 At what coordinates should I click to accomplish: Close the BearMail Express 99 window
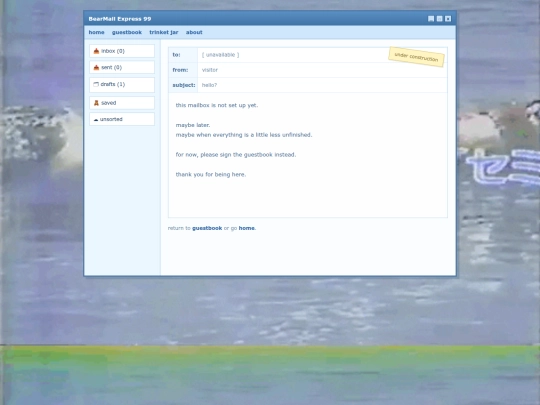tap(448, 19)
